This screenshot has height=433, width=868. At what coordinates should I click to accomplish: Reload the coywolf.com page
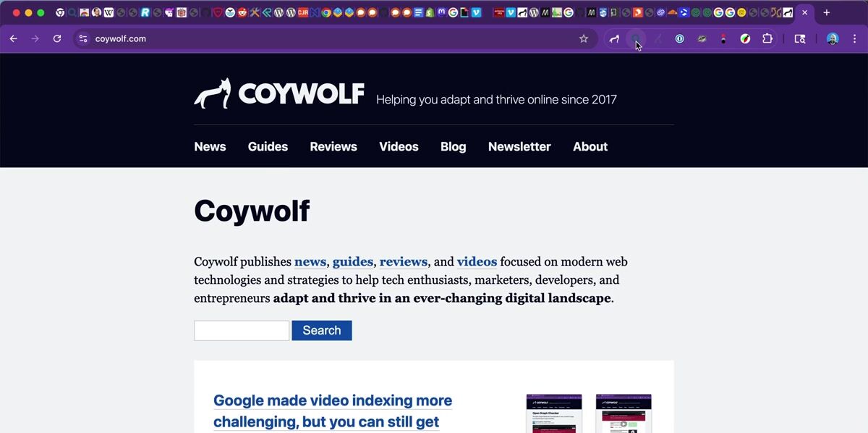(57, 38)
